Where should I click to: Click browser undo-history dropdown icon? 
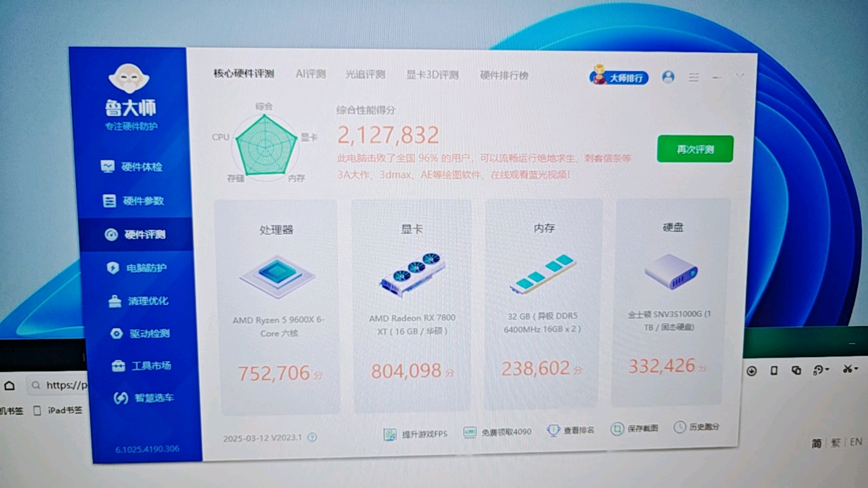[821, 370]
